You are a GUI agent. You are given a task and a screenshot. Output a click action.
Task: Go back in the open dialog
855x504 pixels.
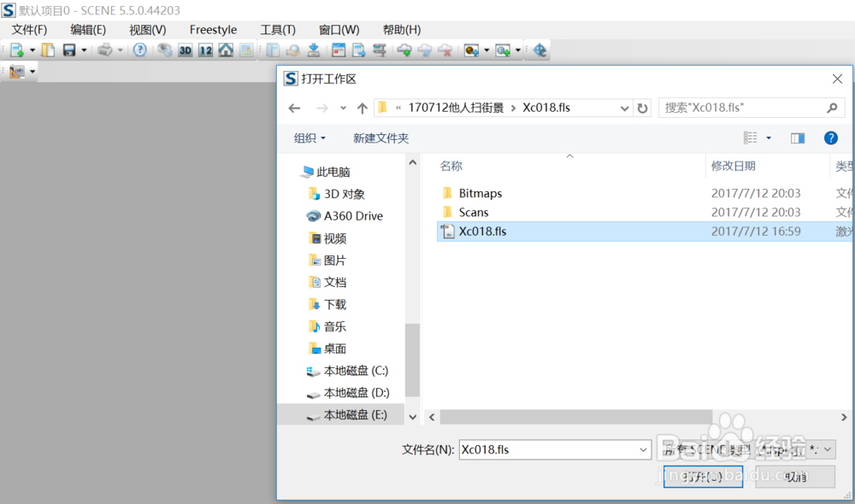click(294, 108)
